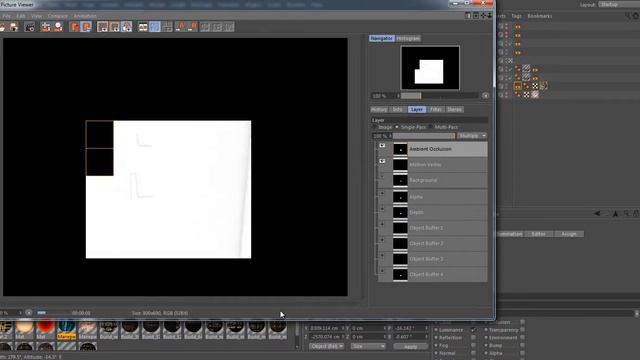This screenshot has width=640, height=360.
Task: Expand the Depth layer plus sign
Action: pos(382,209)
